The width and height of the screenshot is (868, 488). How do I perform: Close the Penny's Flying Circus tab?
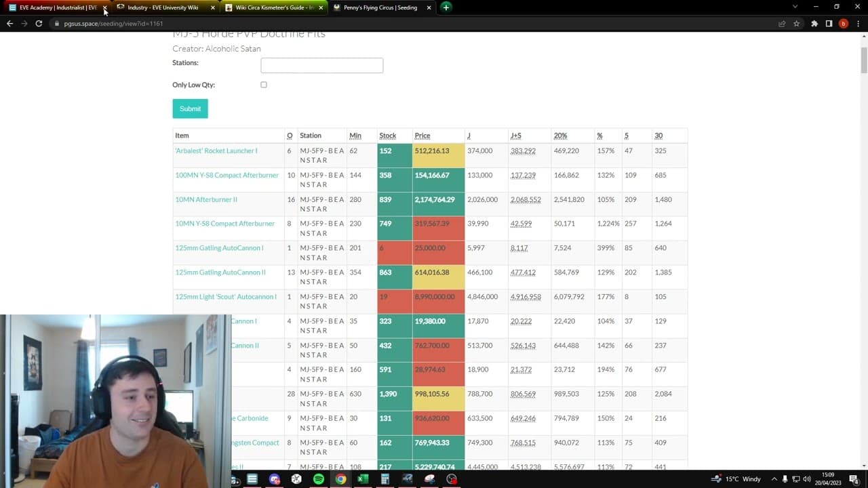tap(429, 7)
